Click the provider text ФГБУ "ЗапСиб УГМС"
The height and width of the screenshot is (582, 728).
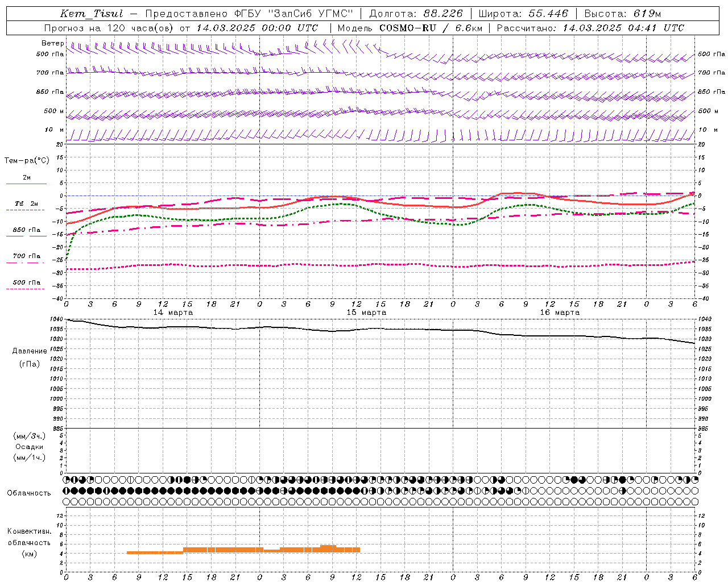[x=295, y=14]
